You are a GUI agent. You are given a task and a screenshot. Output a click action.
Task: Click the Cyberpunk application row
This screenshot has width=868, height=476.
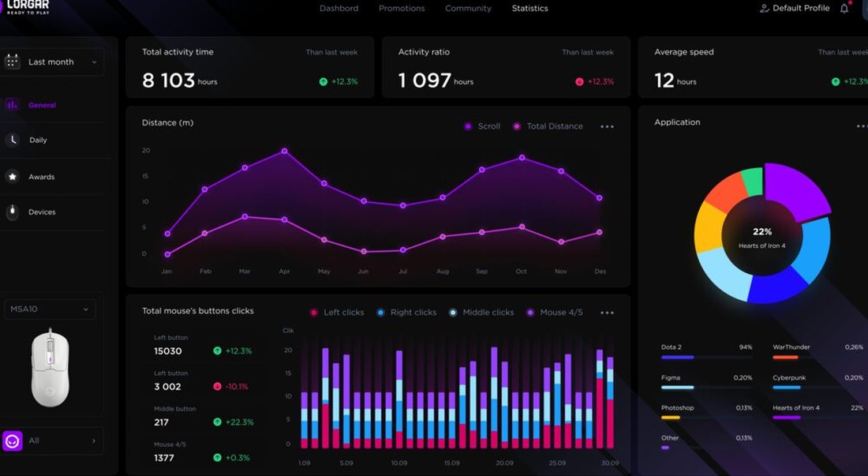[817, 382]
